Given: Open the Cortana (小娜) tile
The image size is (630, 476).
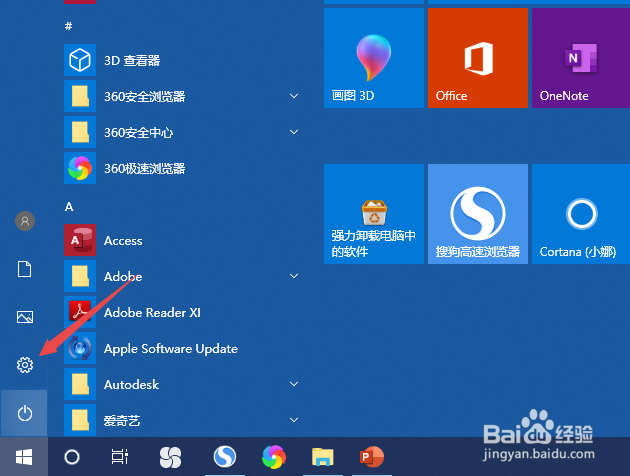Looking at the screenshot, I should tap(581, 214).
